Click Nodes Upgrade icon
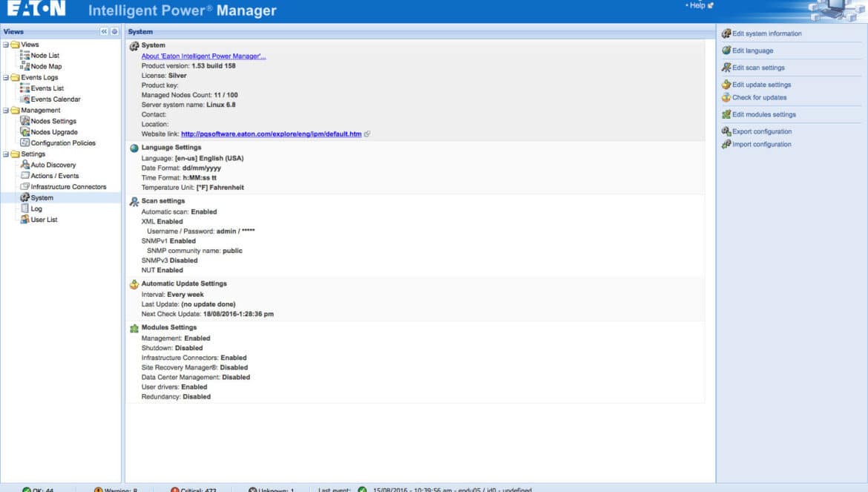This screenshot has width=868, height=492. [25, 131]
